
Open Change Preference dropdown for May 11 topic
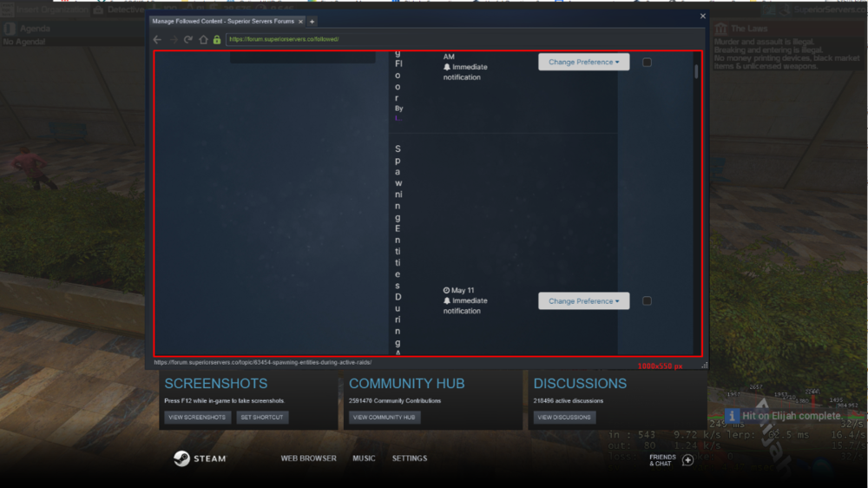coord(583,300)
